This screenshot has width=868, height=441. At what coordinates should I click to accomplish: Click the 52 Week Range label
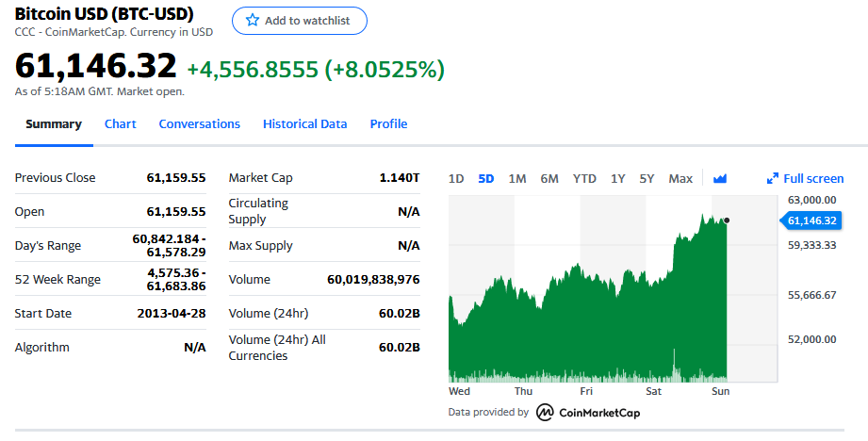[57, 280]
